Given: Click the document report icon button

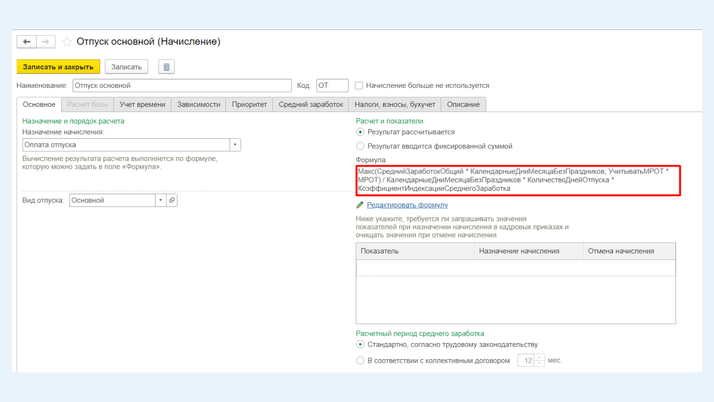Looking at the screenshot, I should click(166, 67).
